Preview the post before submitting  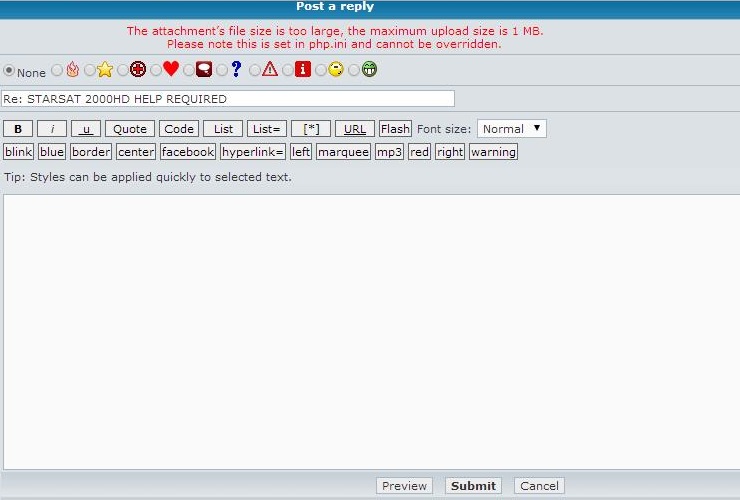(404, 486)
